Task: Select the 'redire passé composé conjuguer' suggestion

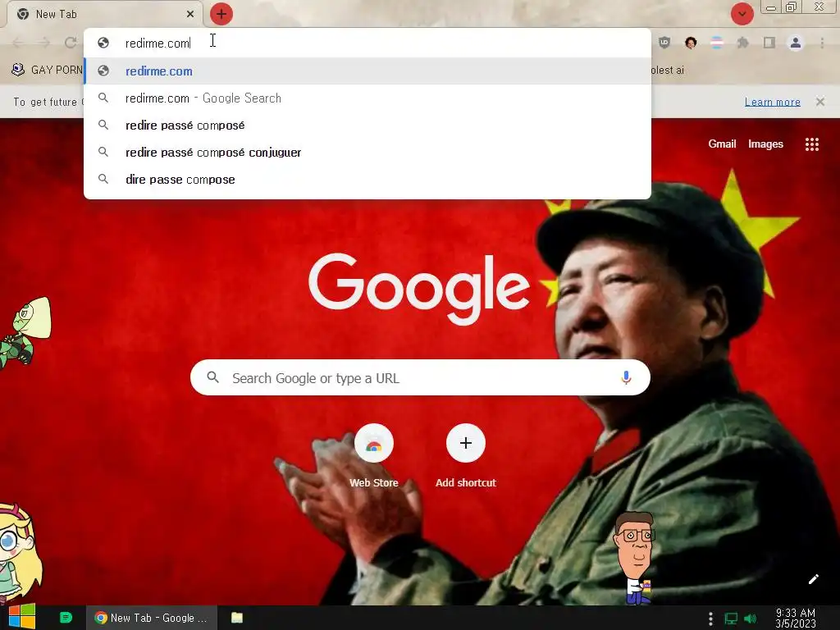Action: coord(367,152)
